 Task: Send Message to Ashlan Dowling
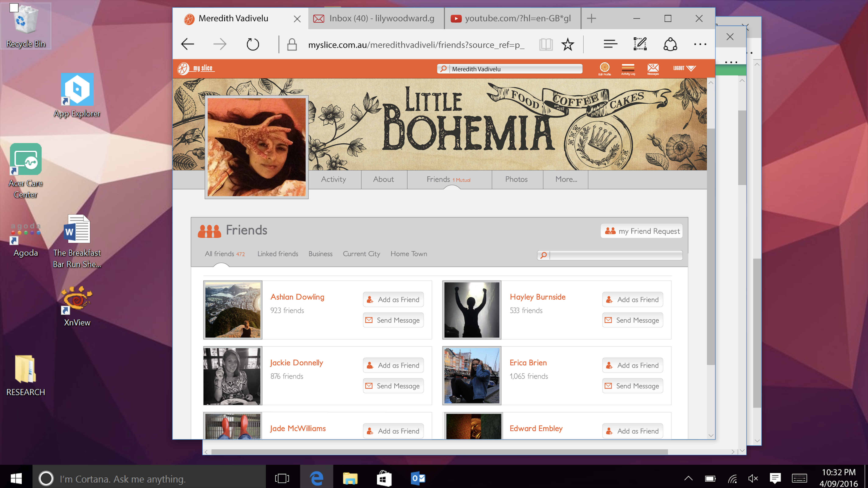coord(393,320)
